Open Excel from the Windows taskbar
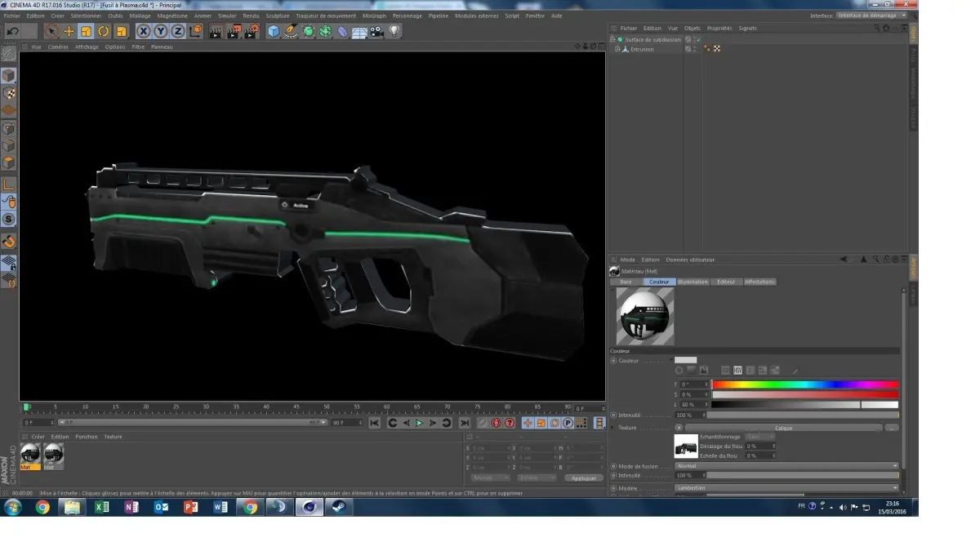Image resolution: width=980 pixels, height=551 pixels. 101,507
